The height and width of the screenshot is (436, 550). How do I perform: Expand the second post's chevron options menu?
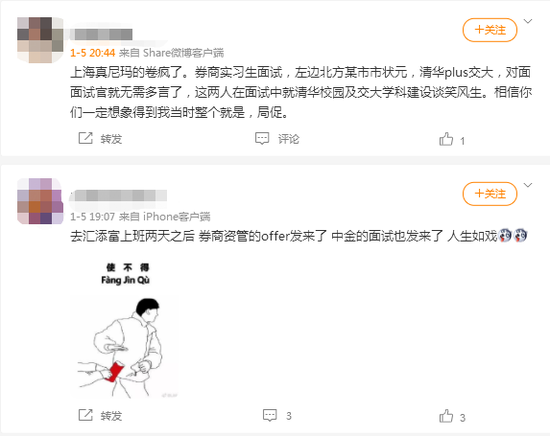[x=528, y=185]
